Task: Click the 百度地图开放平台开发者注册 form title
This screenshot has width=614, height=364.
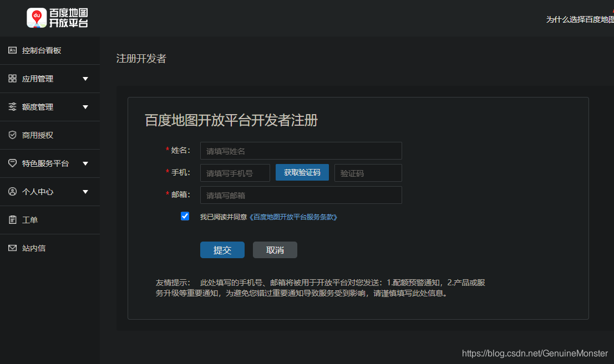Action: (231, 120)
